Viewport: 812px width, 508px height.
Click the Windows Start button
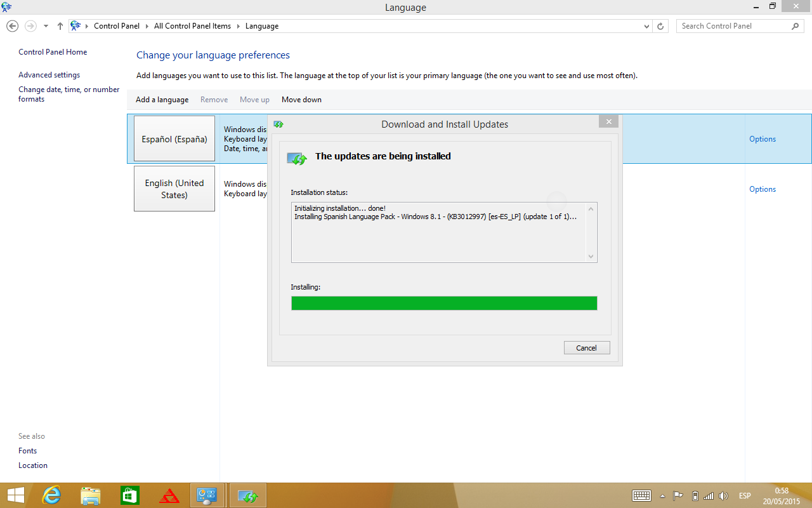[15, 495]
